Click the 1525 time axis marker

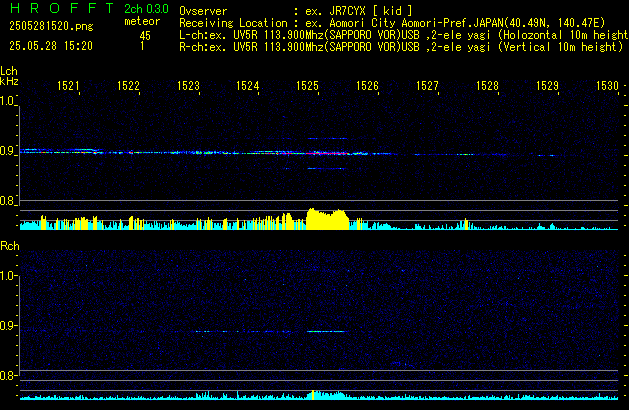307,86
